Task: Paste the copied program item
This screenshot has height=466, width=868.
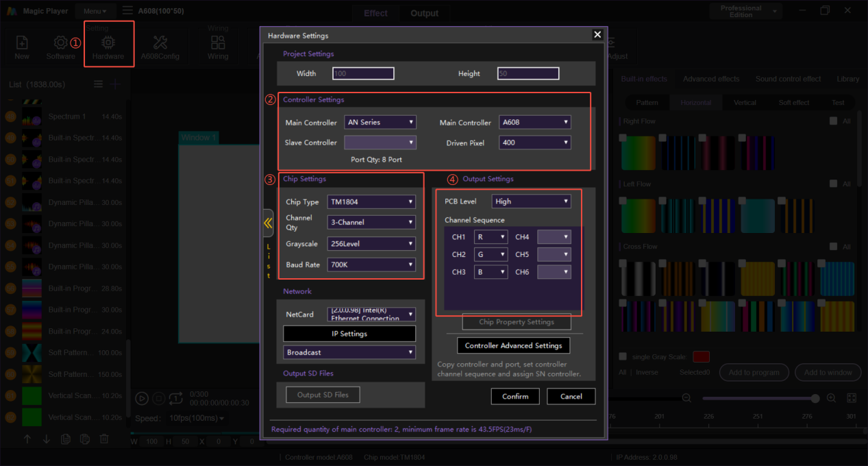Action: (85, 439)
